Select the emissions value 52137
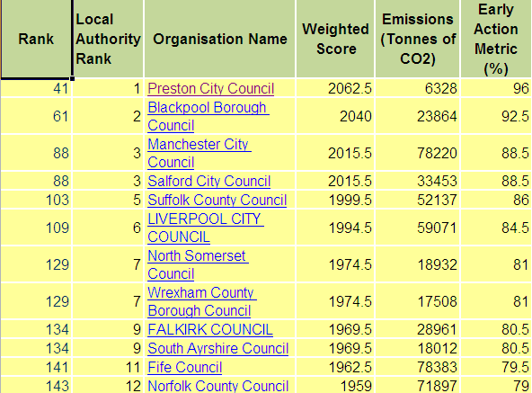Image resolution: width=532 pixels, height=393 pixels. (x=417, y=200)
